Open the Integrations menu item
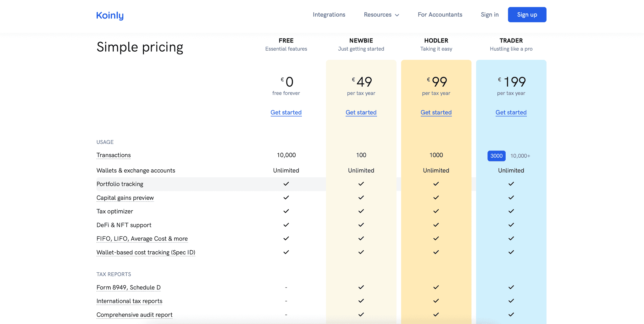The image size is (644, 324). [x=329, y=14]
